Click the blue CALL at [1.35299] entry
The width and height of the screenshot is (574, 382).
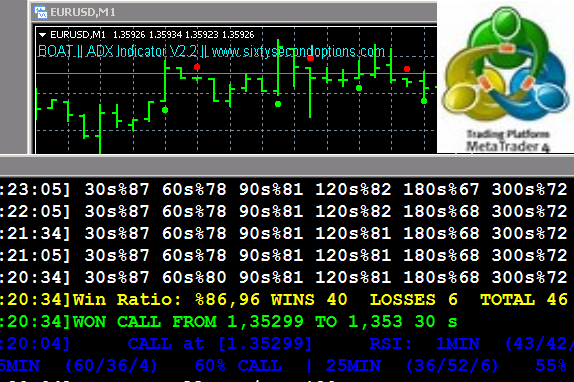point(220,344)
